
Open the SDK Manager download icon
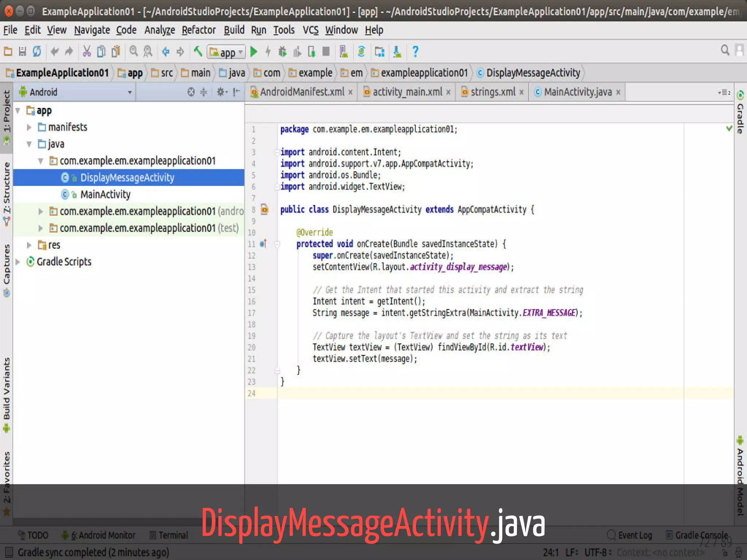click(397, 52)
